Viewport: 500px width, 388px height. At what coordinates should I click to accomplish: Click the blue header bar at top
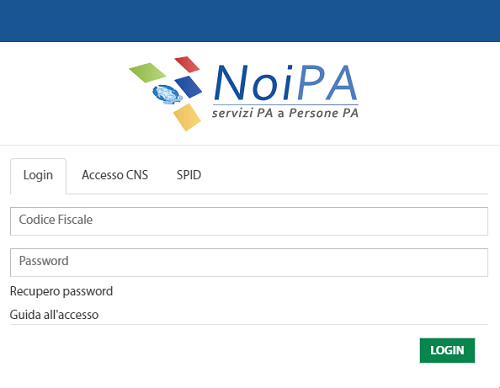point(250,21)
